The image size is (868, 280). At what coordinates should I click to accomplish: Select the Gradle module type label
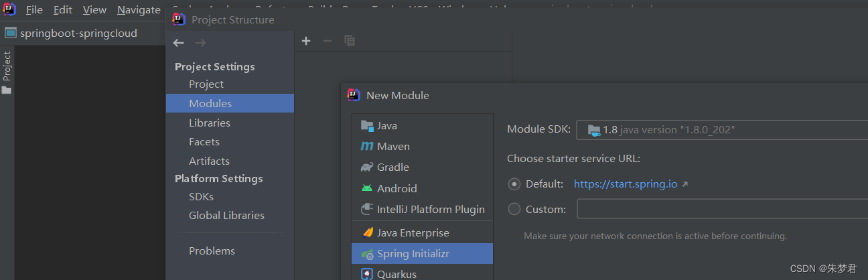point(392,167)
